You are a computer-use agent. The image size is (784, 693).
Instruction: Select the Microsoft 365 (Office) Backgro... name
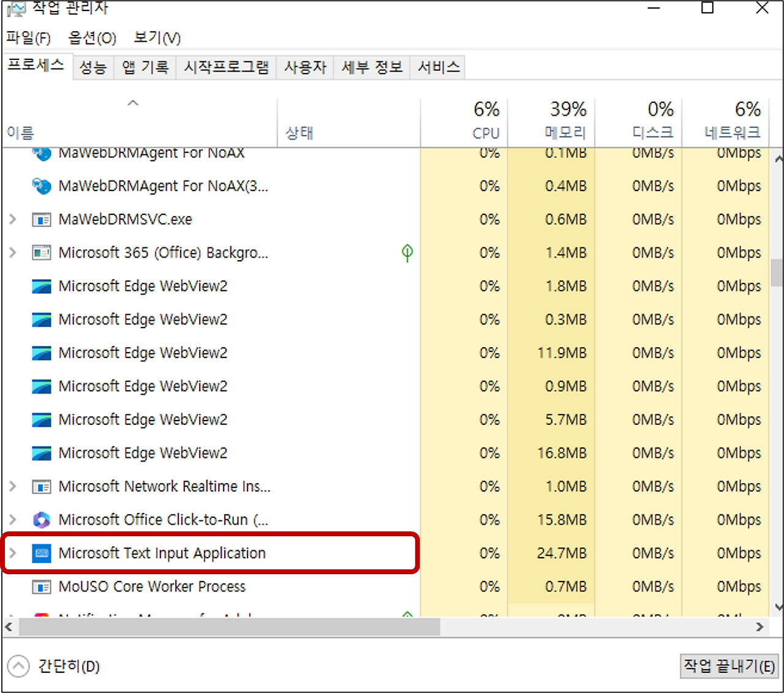(163, 252)
